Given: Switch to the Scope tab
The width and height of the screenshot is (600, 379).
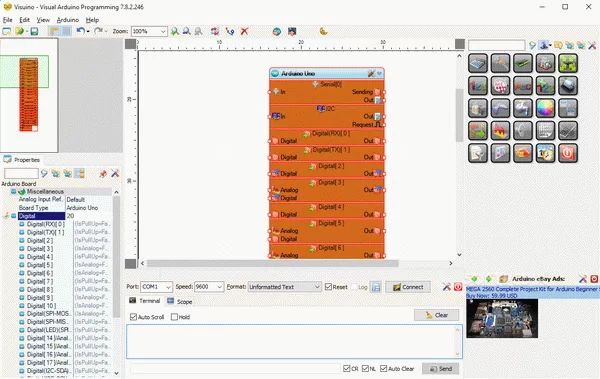Looking at the screenshot, I should pos(180,302).
